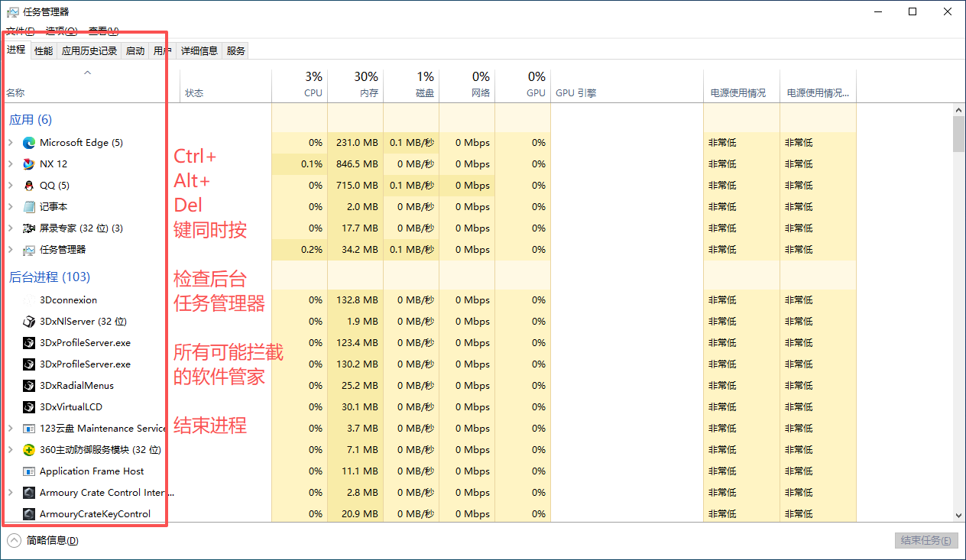Click the Armoury Crate Control Interface icon
The image size is (966, 560).
click(29, 493)
